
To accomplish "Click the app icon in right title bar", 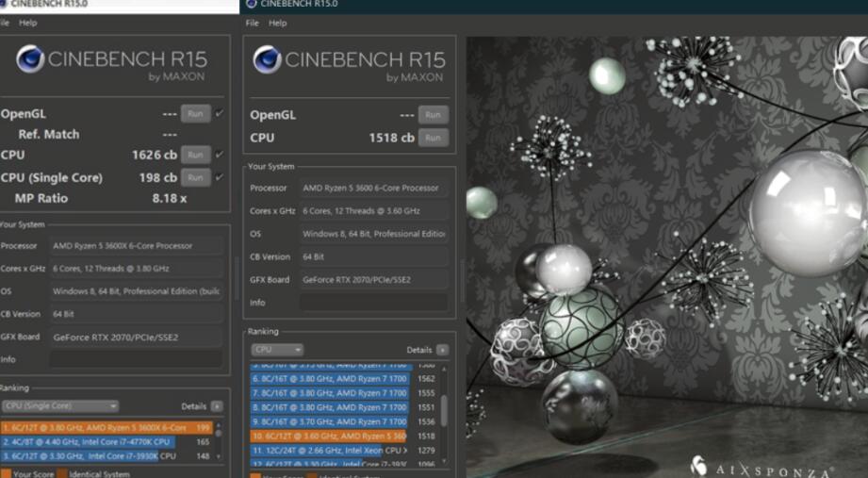I will (x=252, y=4).
